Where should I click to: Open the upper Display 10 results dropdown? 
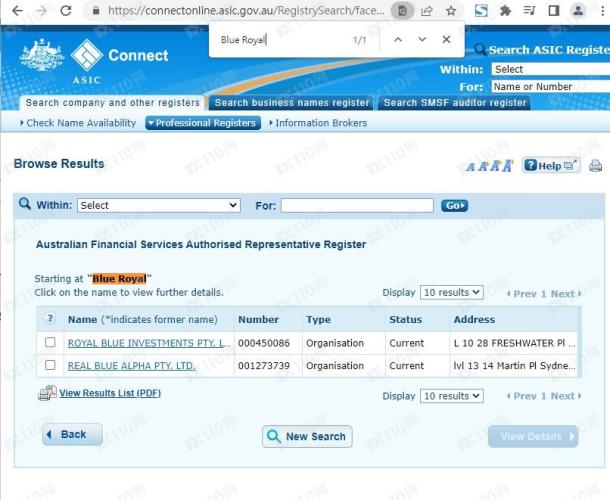(x=452, y=292)
